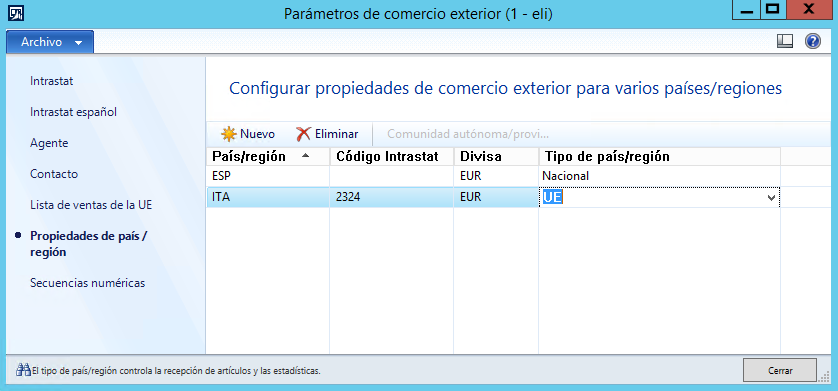This screenshot has width=838, height=391.
Task: Open the Archivo menu dropdown
Action: click(x=50, y=42)
